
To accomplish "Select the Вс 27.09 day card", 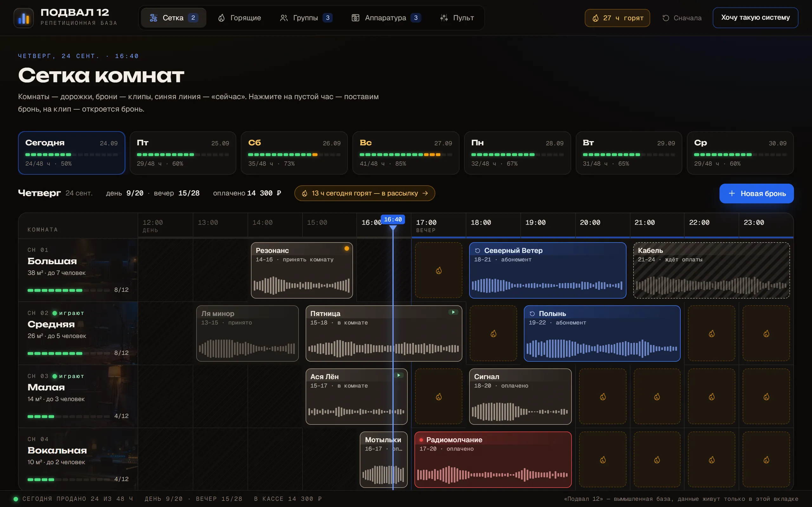I will [406, 153].
